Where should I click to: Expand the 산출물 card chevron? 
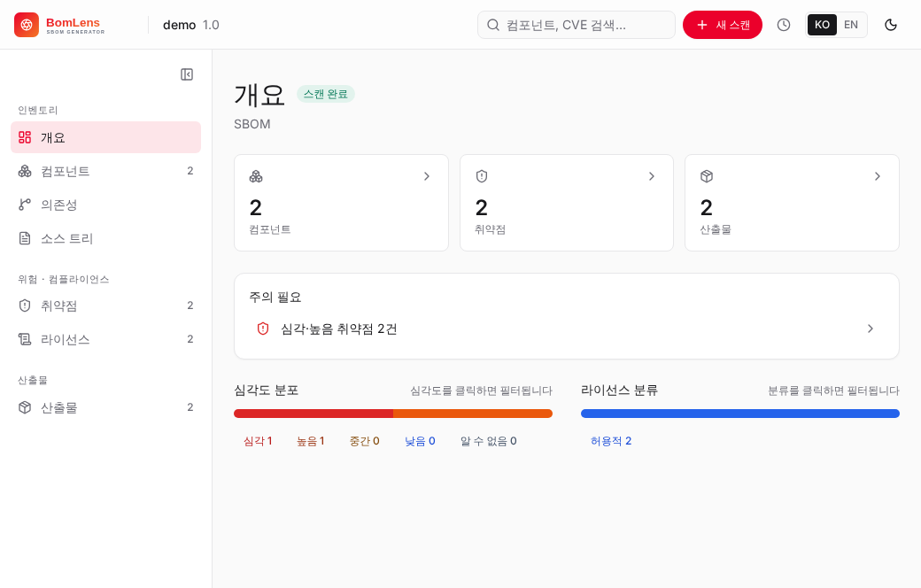point(878,176)
